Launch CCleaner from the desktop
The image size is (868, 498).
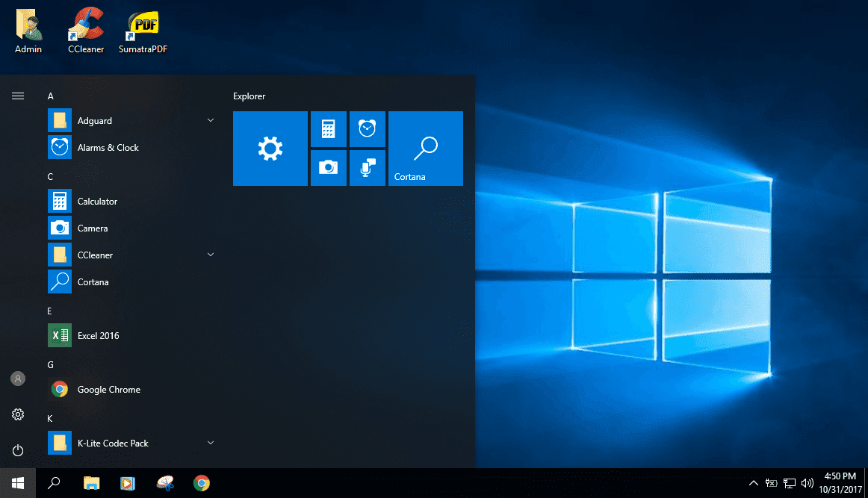pyautogui.click(x=85, y=30)
